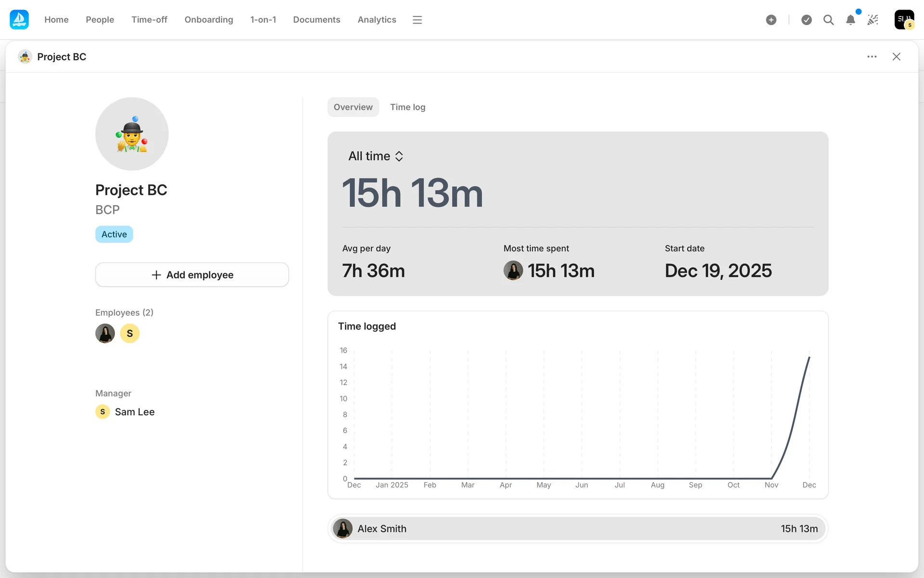Click the large Project BC juggler avatar

(x=132, y=134)
